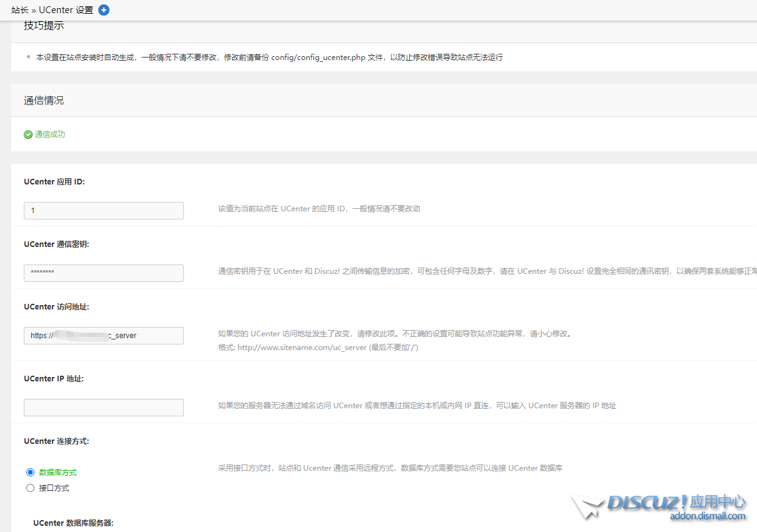This screenshot has width=757, height=532.
Task: Click the 通信成功 status text
Action: tap(50, 134)
